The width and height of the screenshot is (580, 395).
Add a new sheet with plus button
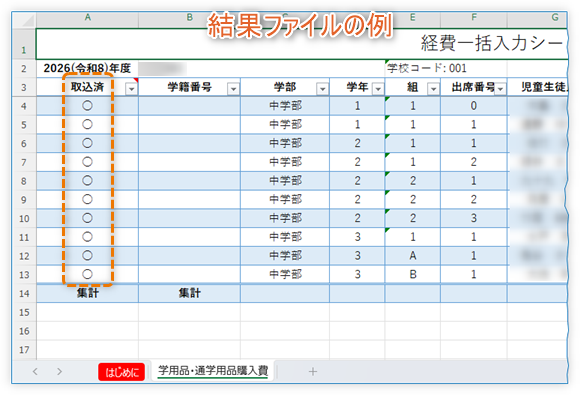(x=313, y=371)
